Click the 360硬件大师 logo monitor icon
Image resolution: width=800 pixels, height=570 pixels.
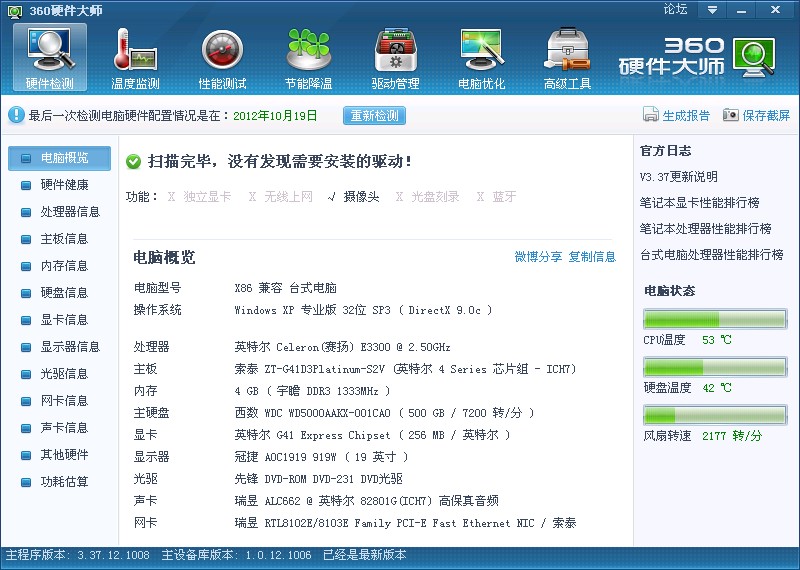754,57
